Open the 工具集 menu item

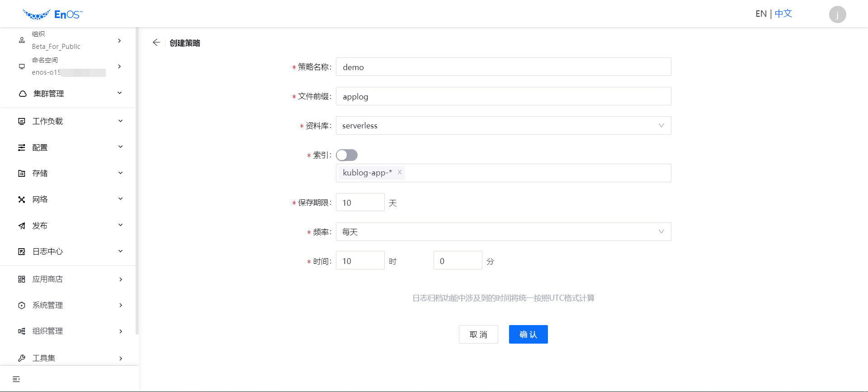tap(68, 358)
